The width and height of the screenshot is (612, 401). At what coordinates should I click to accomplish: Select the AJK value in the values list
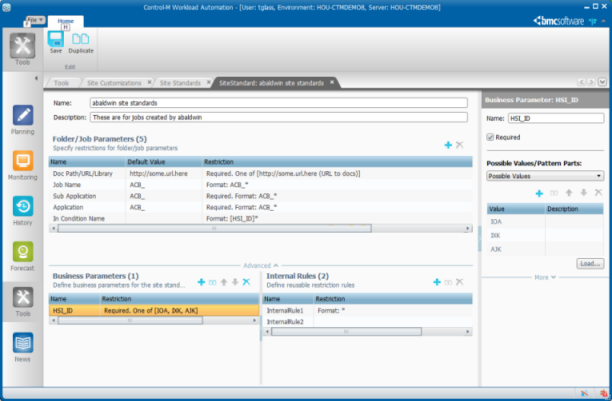pos(545,249)
